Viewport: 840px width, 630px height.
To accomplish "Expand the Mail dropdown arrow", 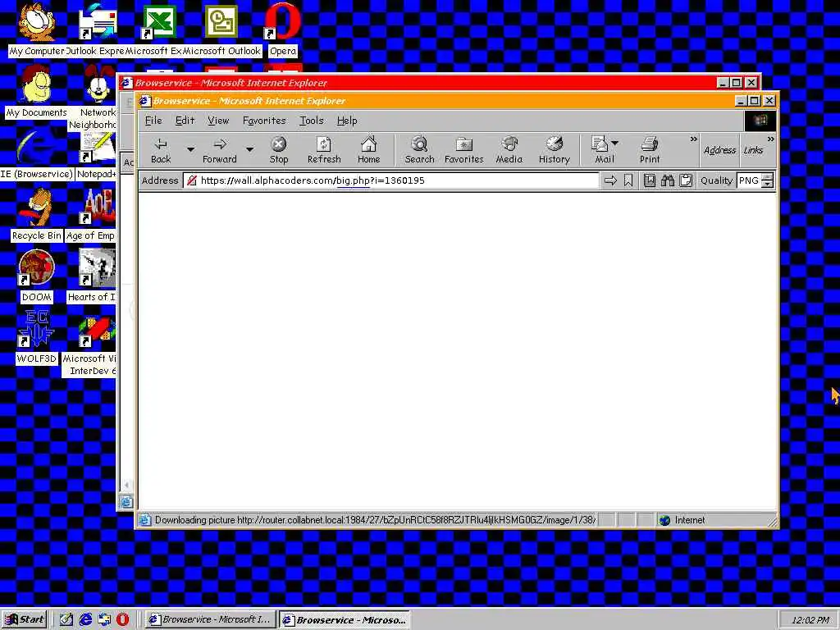I will click(x=615, y=143).
